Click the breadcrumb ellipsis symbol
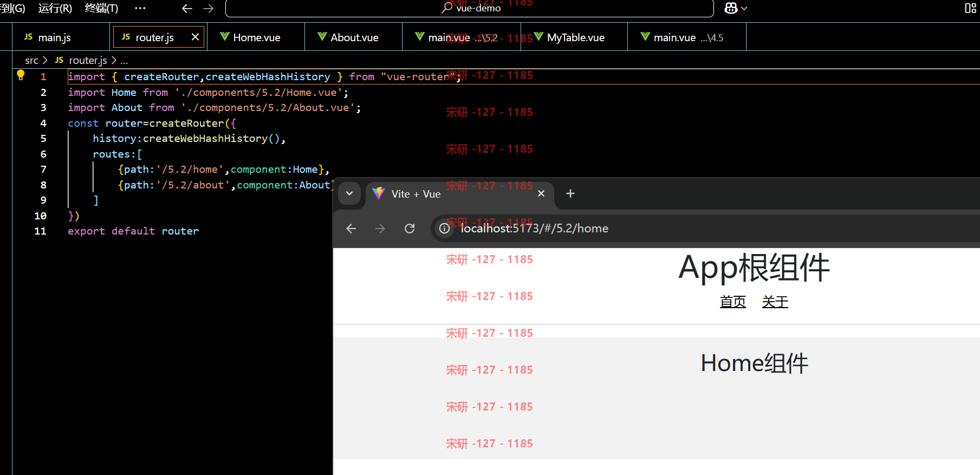The image size is (980, 475). tap(124, 61)
